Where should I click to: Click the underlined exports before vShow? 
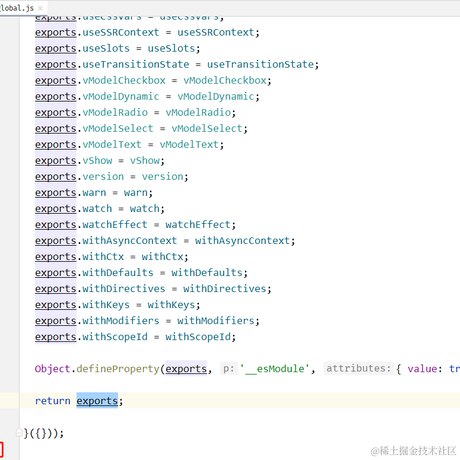coord(56,160)
